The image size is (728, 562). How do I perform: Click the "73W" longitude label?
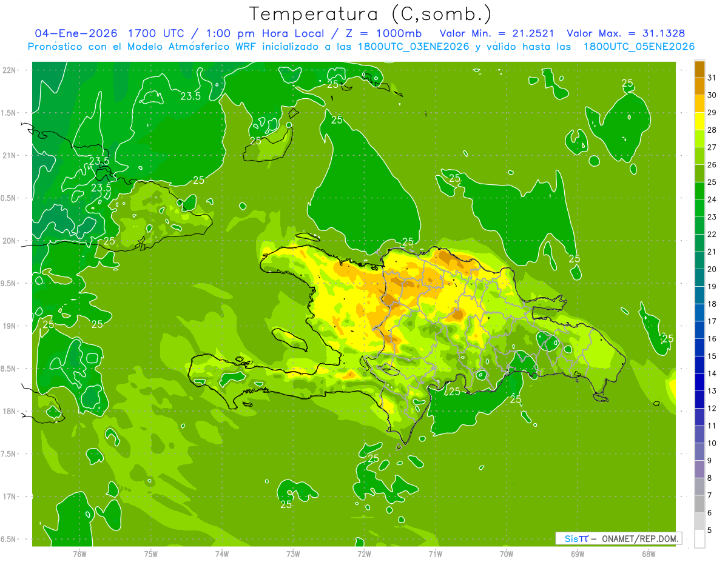coord(293,554)
